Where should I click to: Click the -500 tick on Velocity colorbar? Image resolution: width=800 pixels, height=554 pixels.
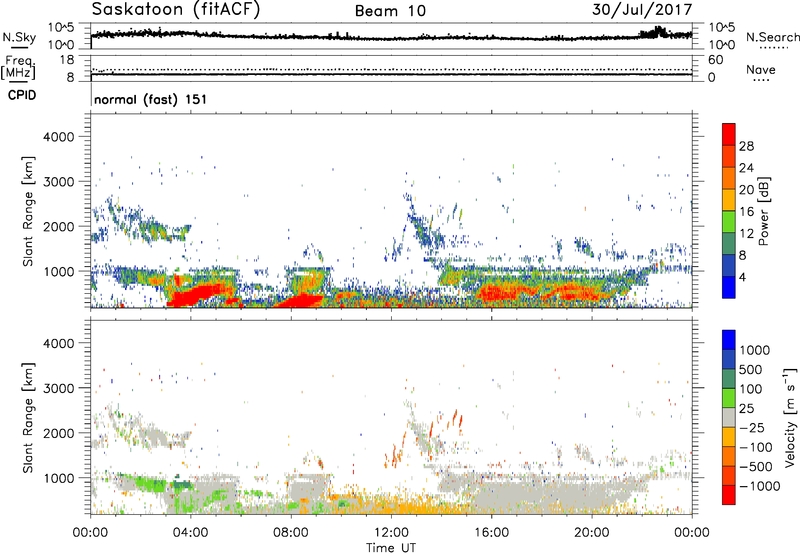756,466
